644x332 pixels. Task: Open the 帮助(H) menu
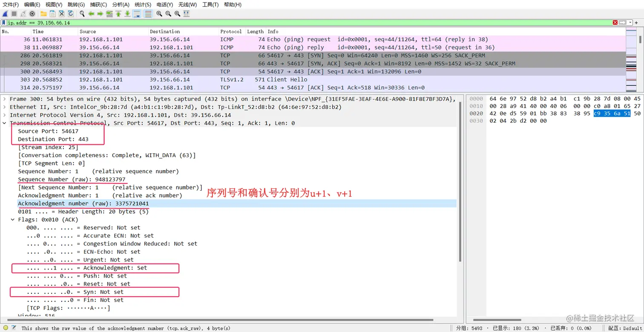click(233, 4)
